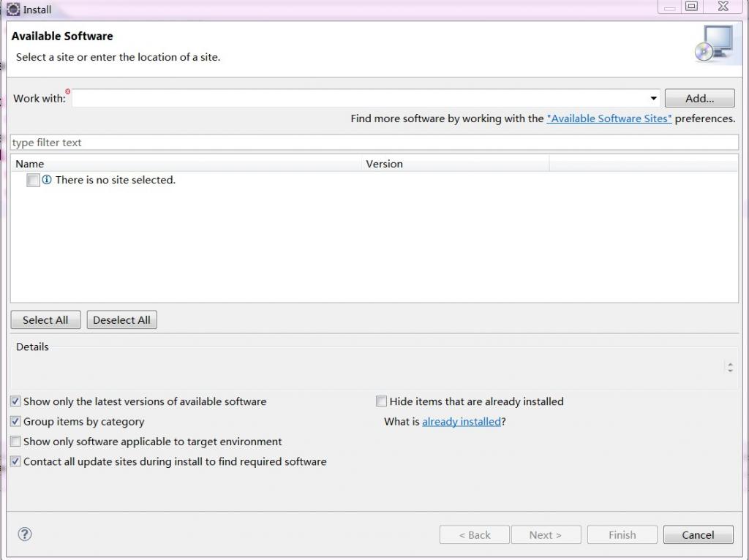This screenshot has height=560, width=749.
Task: Maximize the Install dialog window
Action: pyautogui.click(x=691, y=7)
